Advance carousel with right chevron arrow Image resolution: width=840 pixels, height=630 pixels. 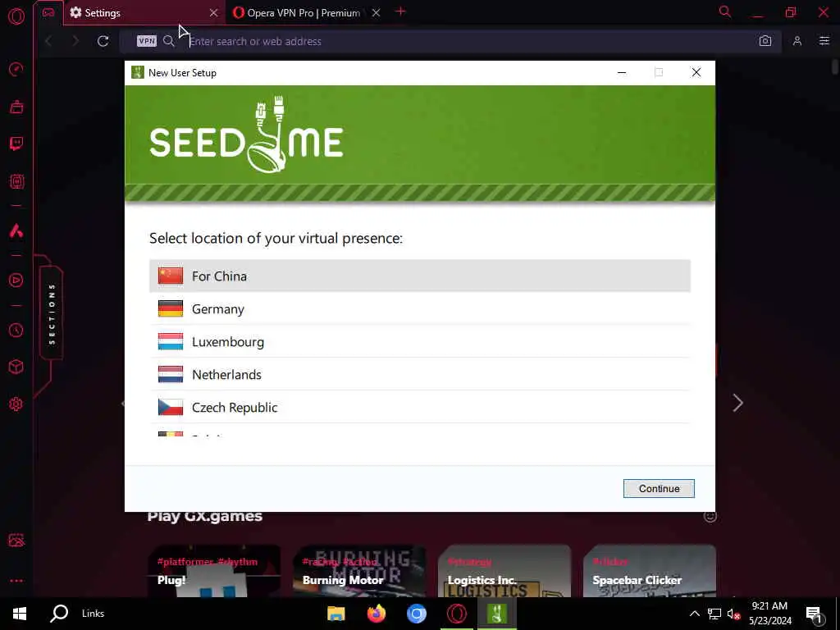(x=737, y=403)
